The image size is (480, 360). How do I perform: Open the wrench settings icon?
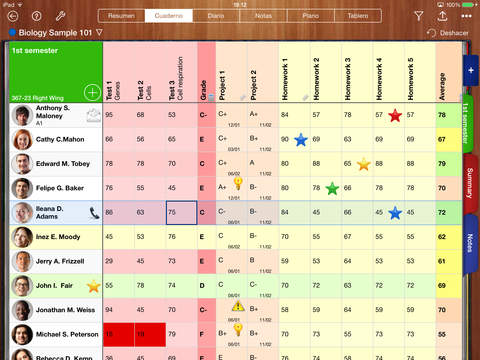pos(60,16)
